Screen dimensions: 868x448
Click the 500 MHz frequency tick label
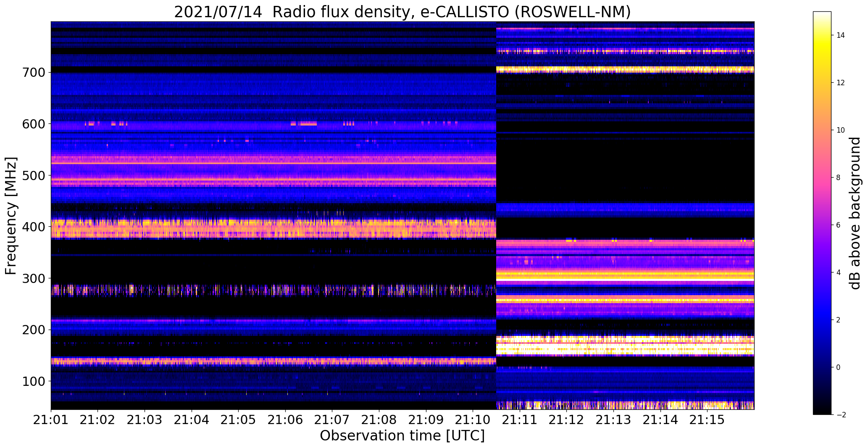(34, 176)
